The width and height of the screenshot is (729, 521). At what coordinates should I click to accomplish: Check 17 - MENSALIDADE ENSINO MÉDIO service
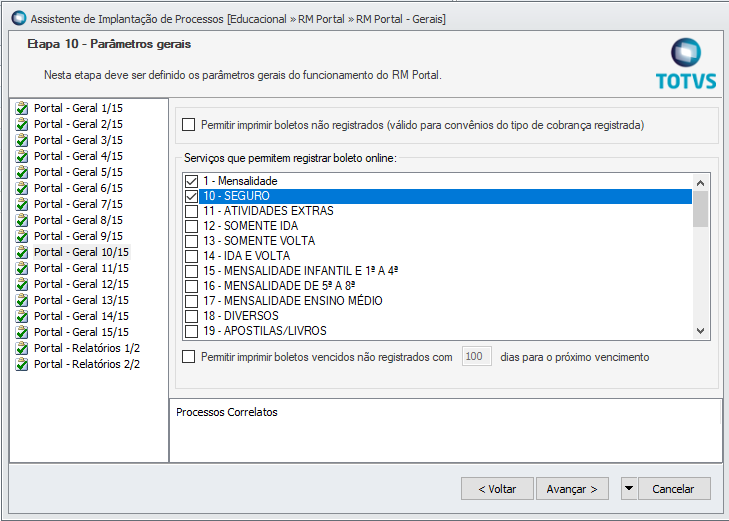tap(191, 301)
